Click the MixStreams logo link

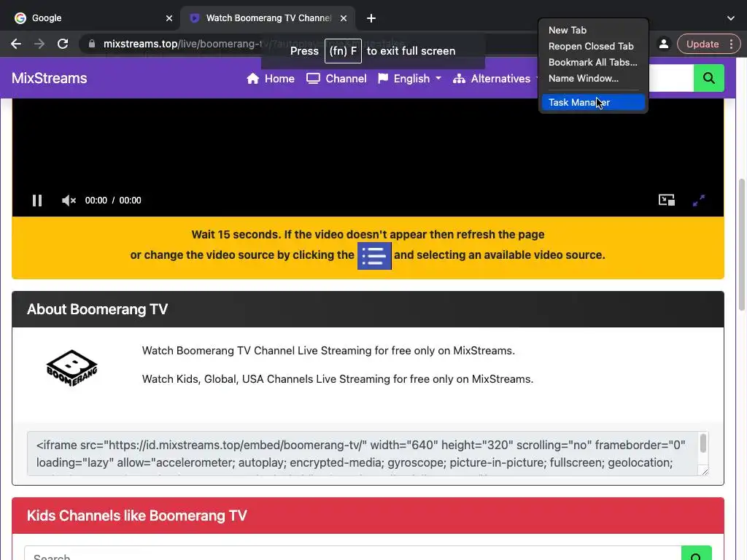tap(49, 78)
